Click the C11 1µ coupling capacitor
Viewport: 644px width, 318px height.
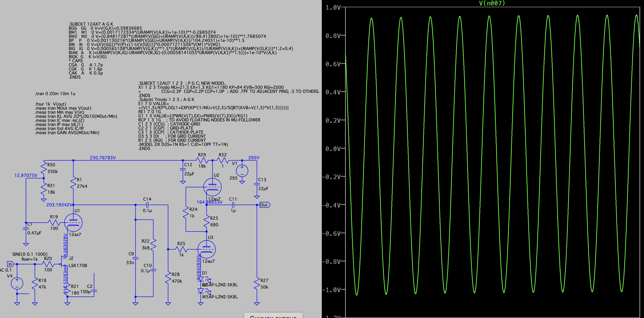[x=233, y=205]
